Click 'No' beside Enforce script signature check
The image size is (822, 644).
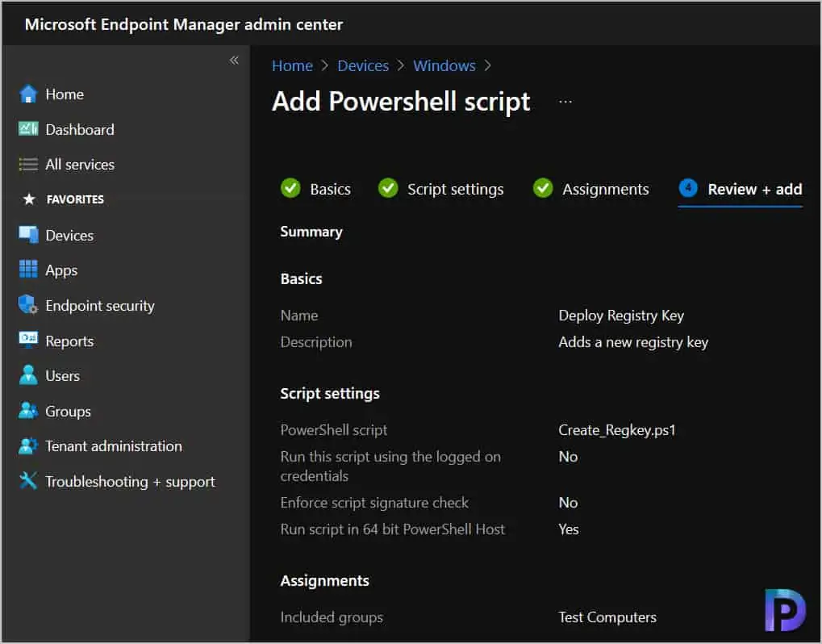coord(568,503)
